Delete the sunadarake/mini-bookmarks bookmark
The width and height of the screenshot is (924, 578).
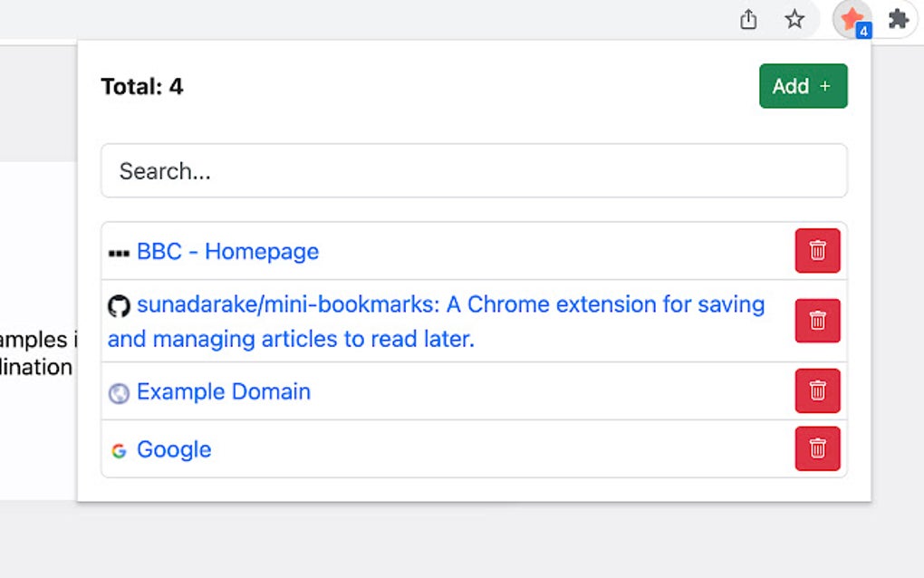817,321
